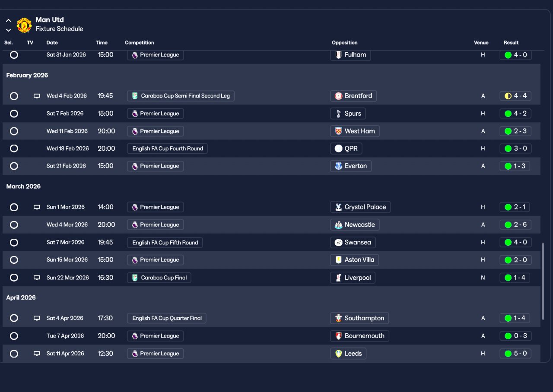Click the fixture list vertical scrollbar
Image resolution: width=553 pixels, height=392 pixels.
click(543, 281)
